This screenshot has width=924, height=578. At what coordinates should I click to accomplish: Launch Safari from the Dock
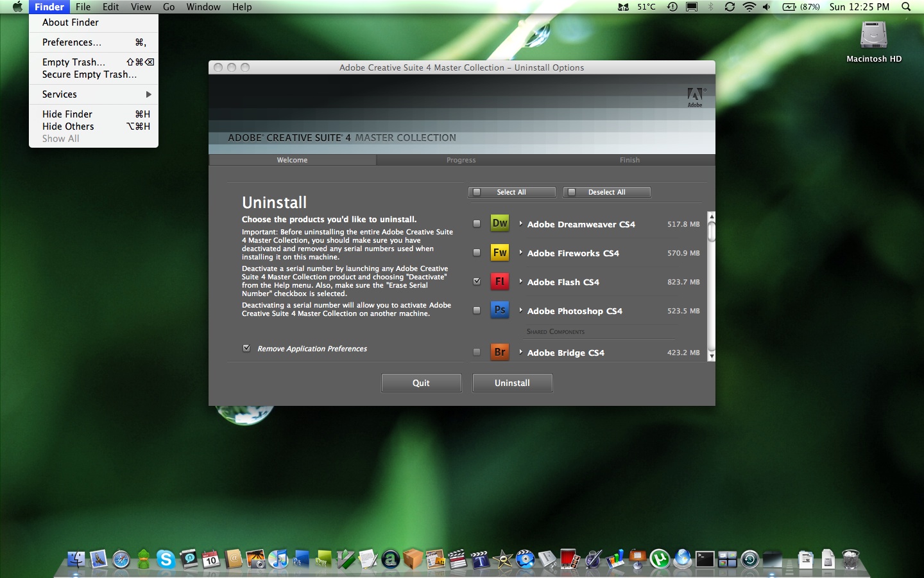[x=121, y=559]
